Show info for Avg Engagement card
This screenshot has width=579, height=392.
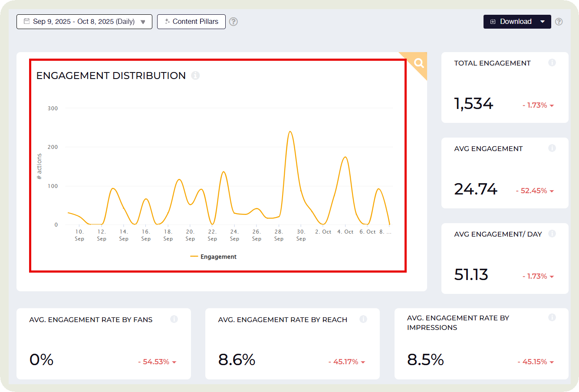point(552,148)
